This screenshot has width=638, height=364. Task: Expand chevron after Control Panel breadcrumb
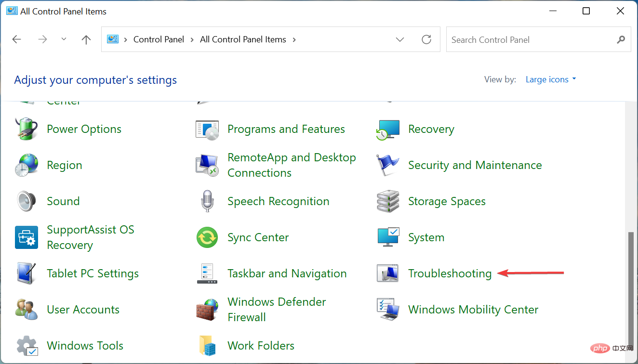click(x=192, y=39)
